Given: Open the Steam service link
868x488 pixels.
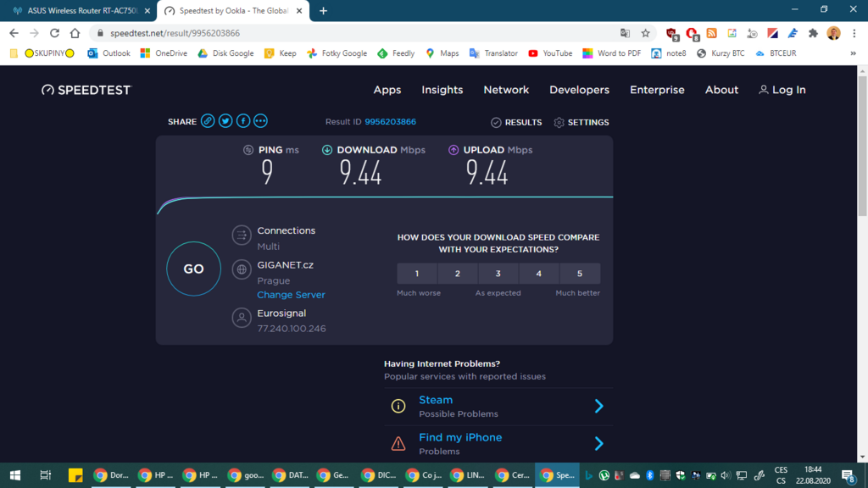Looking at the screenshot, I should [x=436, y=400].
